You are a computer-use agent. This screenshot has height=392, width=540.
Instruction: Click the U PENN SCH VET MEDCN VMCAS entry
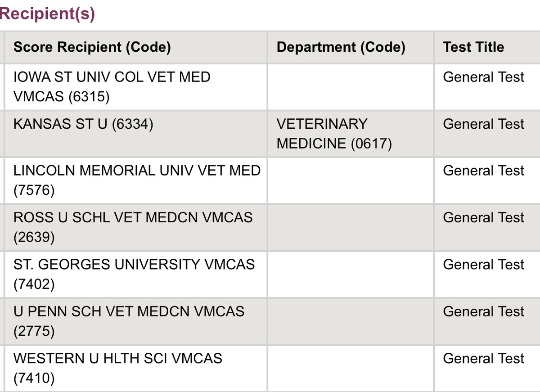pyautogui.click(x=129, y=321)
